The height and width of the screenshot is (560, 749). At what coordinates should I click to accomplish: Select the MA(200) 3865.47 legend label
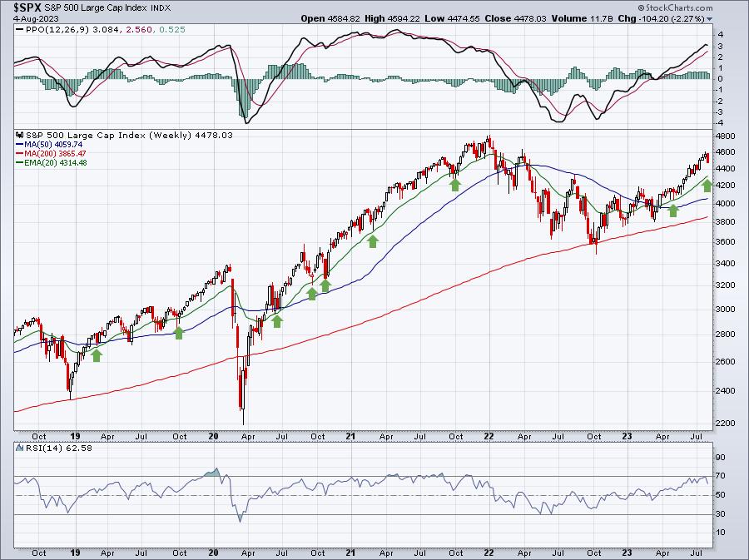tap(54, 153)
